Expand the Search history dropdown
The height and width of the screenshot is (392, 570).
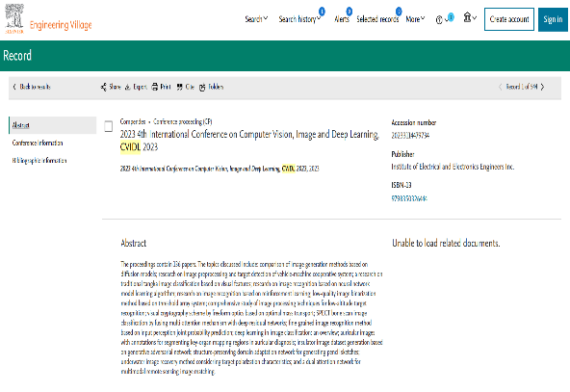pyautogui.click(x=299, y=19)
